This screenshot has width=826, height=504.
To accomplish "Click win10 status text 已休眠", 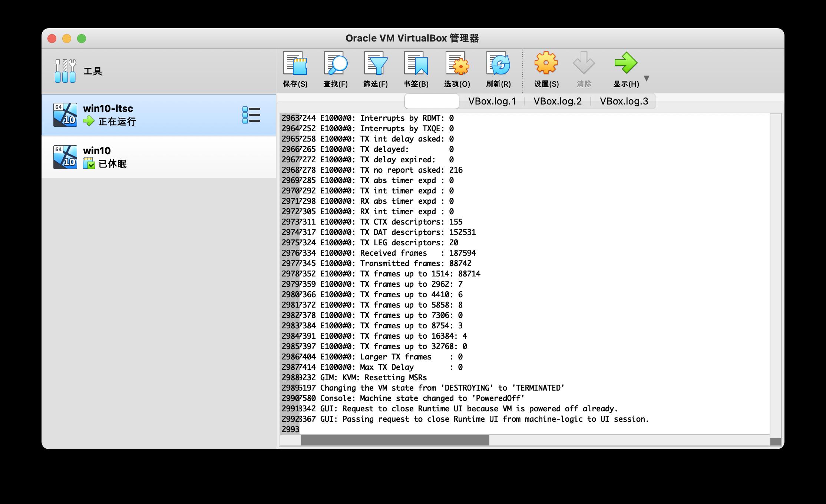I will [113, 164].
